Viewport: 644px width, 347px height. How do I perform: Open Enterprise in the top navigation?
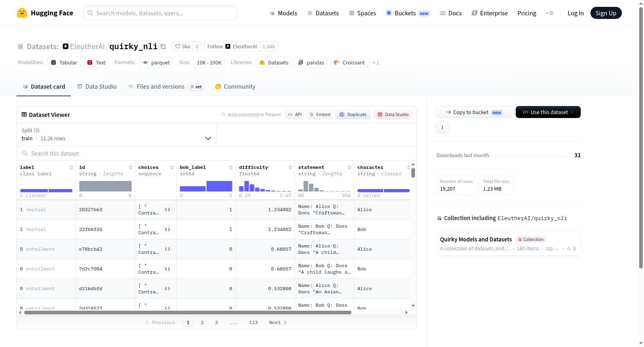point(489,13)
